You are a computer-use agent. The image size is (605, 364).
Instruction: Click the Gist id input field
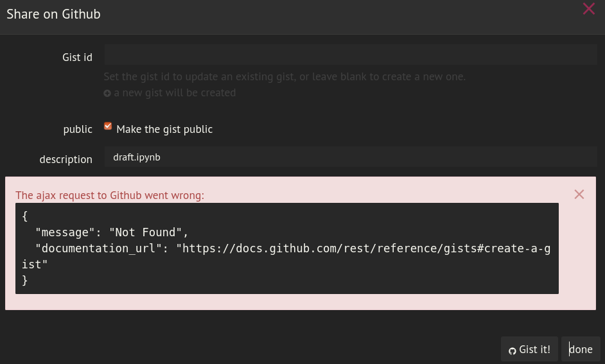pyautogui.click(x=351, y=55)
